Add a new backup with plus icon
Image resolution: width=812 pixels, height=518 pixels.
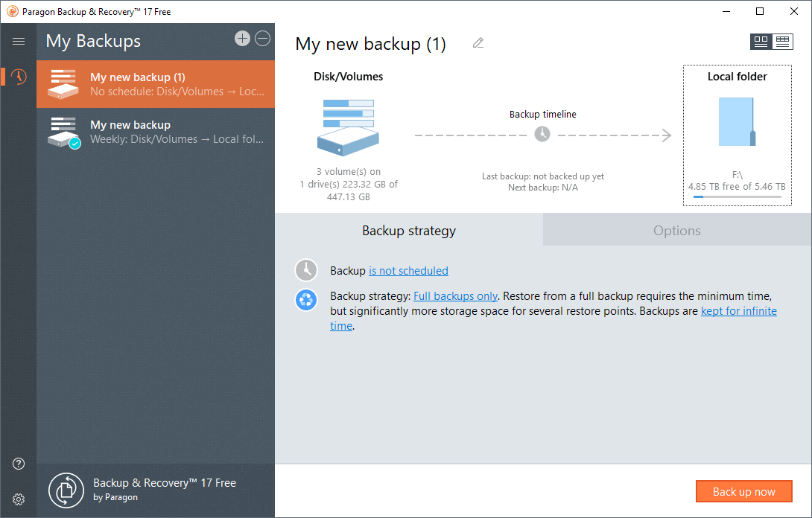click(x=242, y=38)
